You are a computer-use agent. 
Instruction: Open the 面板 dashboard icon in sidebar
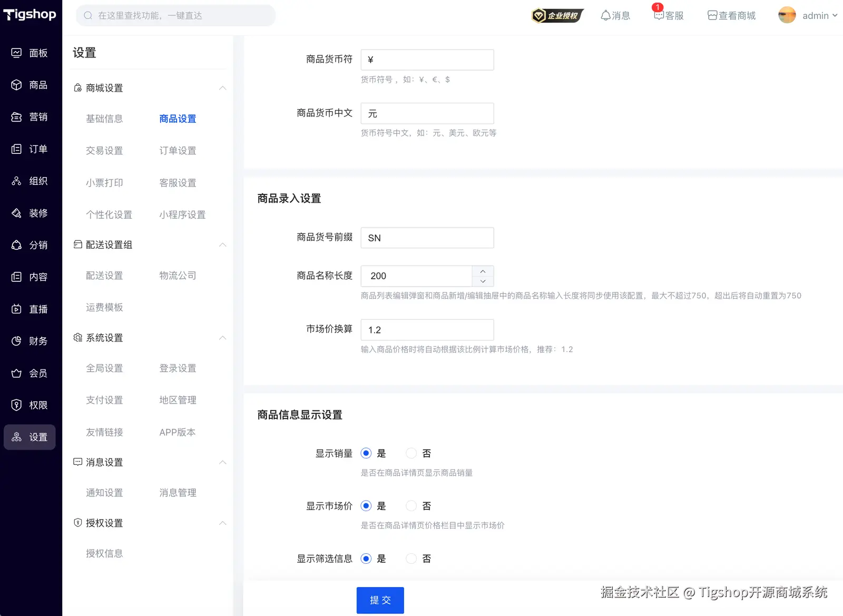pyautogui.click(x=16, y=53)
